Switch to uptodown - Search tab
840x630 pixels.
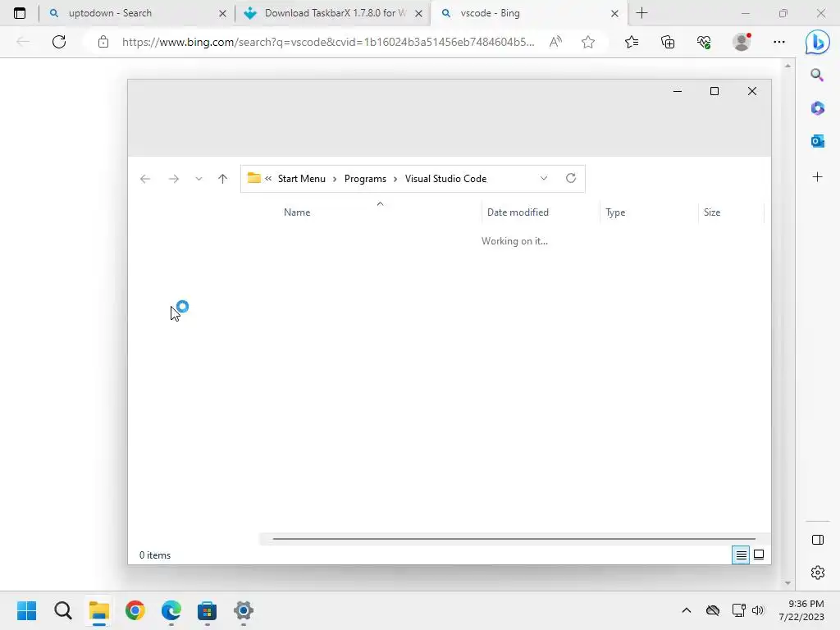click(137, 13)
